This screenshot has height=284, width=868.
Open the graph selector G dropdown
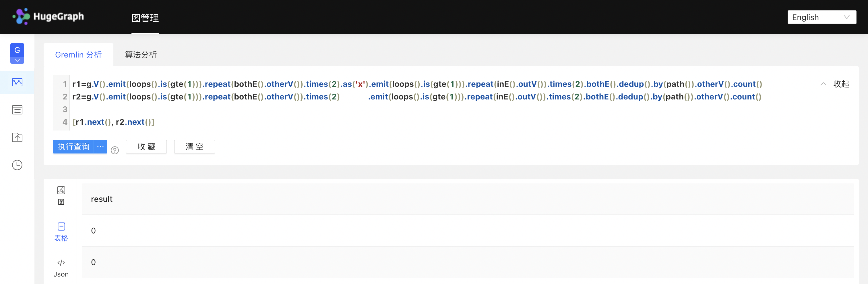click(x=17, y=53)
